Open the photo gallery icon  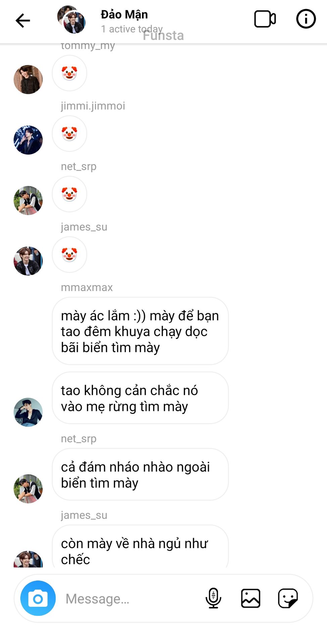250,598
